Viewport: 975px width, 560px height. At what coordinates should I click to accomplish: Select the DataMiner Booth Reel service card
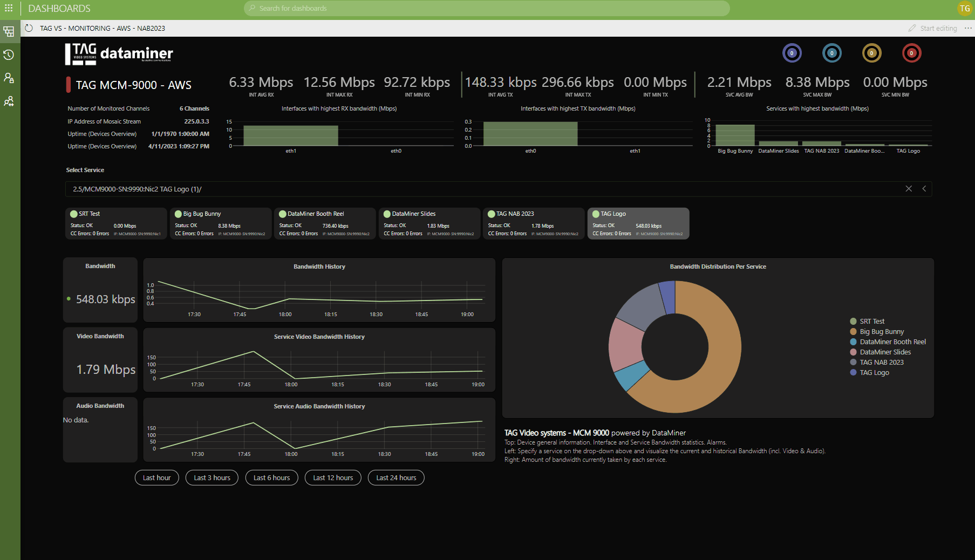click(325, 223)
